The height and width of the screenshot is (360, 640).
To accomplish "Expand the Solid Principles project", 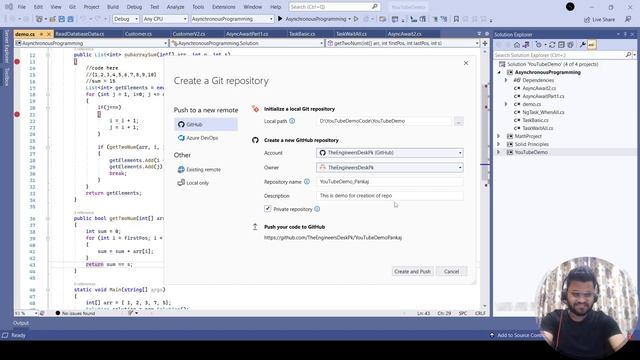I will pos(499,144).
